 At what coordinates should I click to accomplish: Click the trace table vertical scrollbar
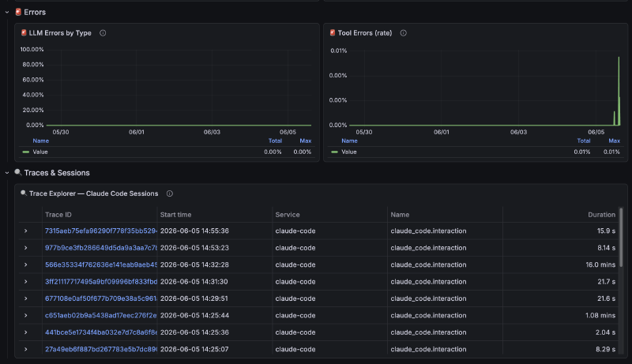pos(621,238)
